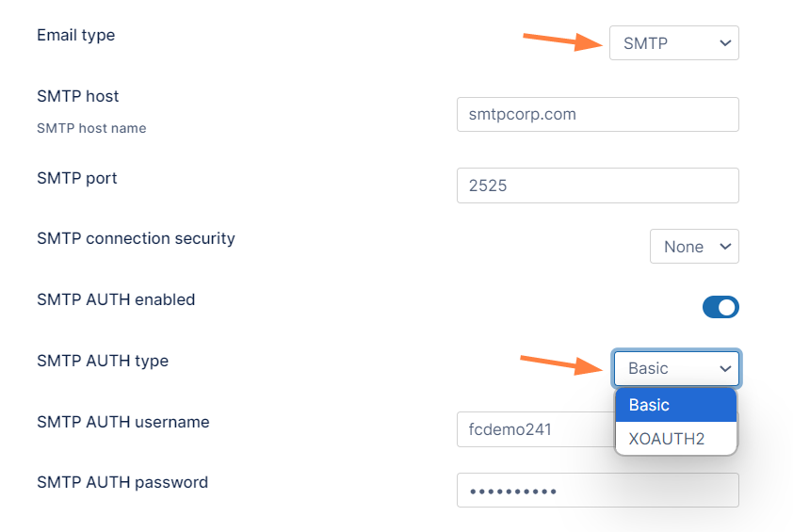Click the 'SMTP AUTH enabled' label
This screenshot has width=793, height=532.
click(x=116, y=299)
